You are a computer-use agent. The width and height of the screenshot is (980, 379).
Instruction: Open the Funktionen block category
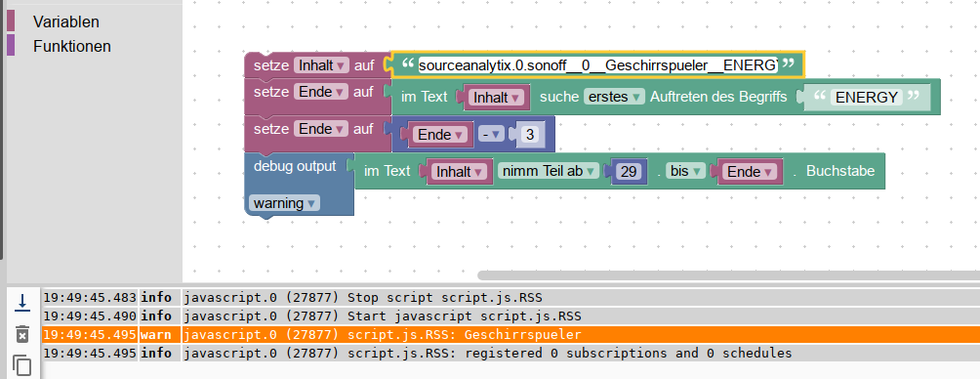[72, 46]
